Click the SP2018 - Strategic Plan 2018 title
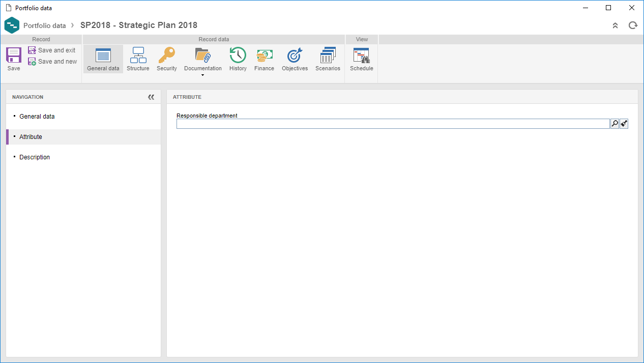This screenshot has width=644, height=363. pos(139,25)
